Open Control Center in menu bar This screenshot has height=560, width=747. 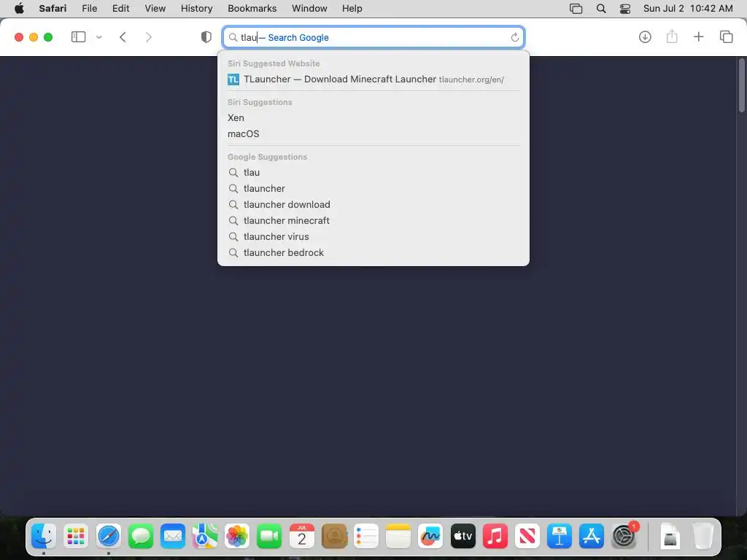click(625, 9)
